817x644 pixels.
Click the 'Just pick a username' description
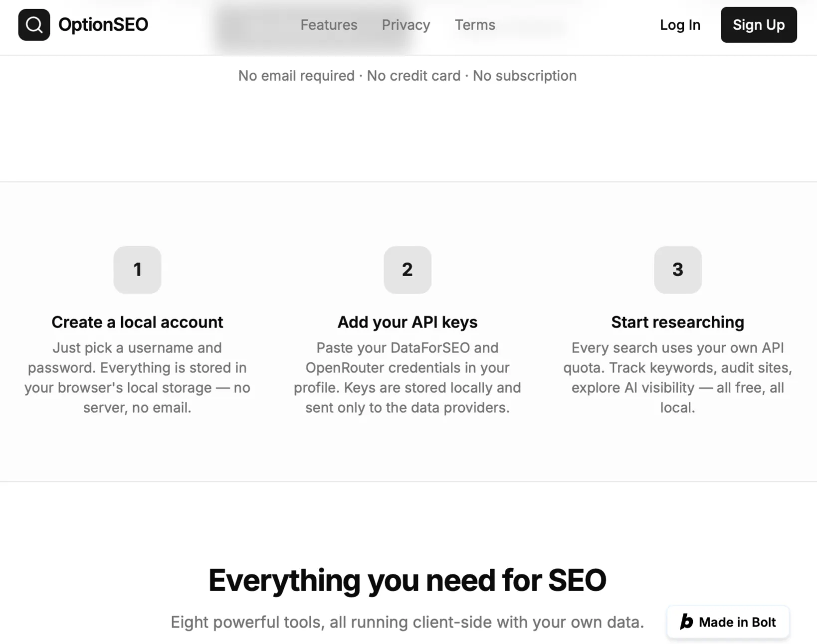tap(137, 377)
